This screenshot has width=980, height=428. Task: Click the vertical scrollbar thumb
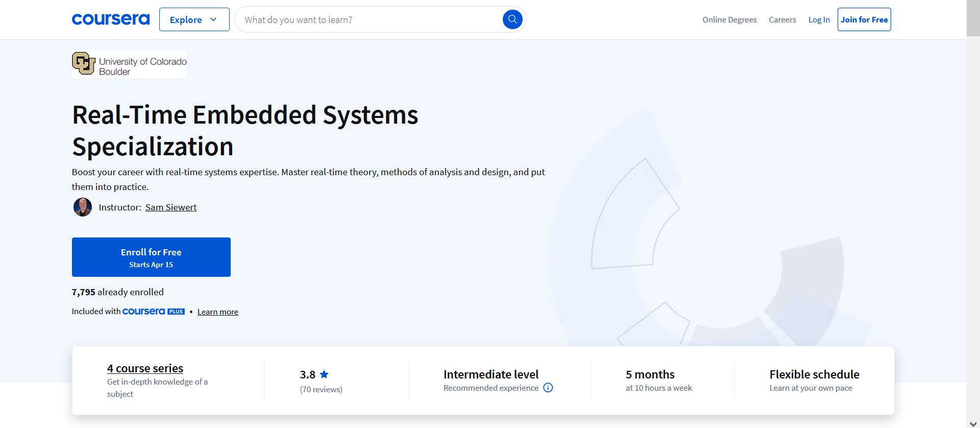[973, 18]
